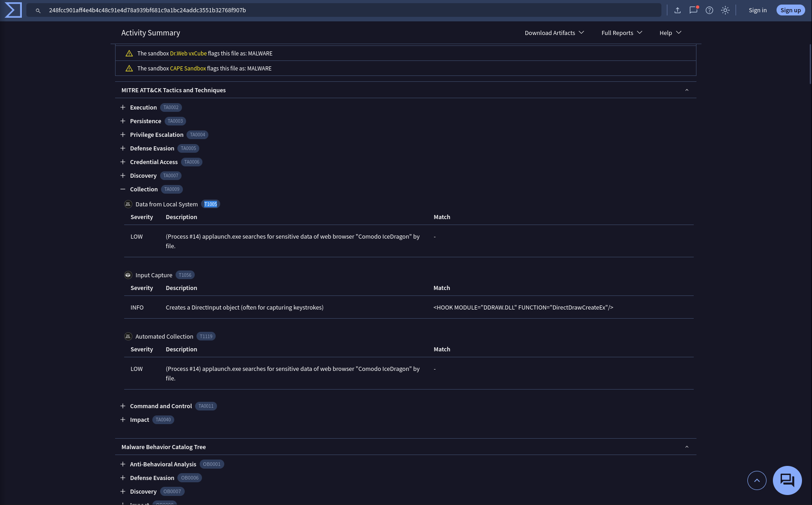812x505 pixels.
Task: Click the scroll-to-top arrow button
Action: pos(757,480)
